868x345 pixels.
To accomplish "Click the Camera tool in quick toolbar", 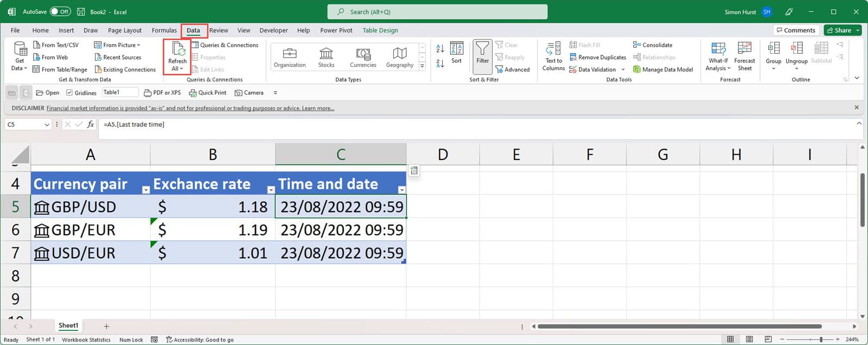I will pyautogui.click(x=249, y=93).
